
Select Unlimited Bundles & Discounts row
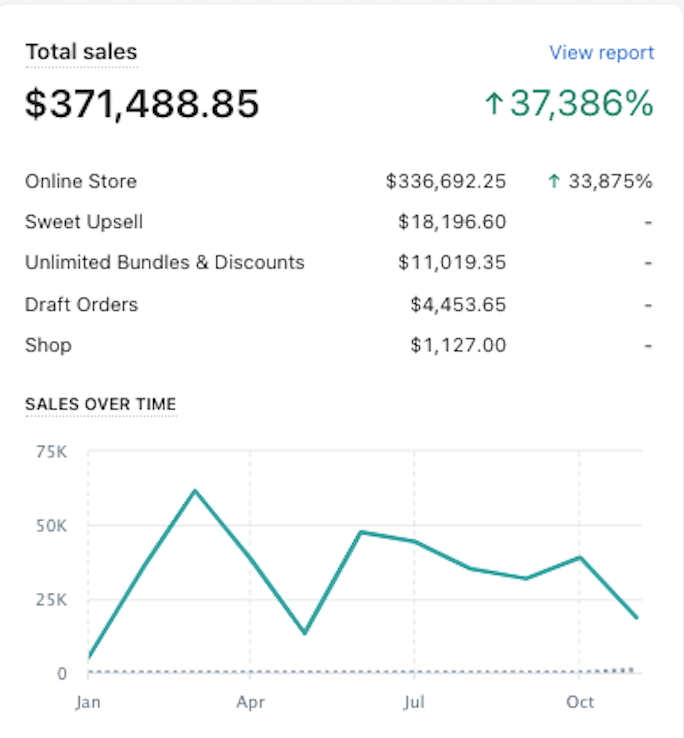click(x=164, y=263)
